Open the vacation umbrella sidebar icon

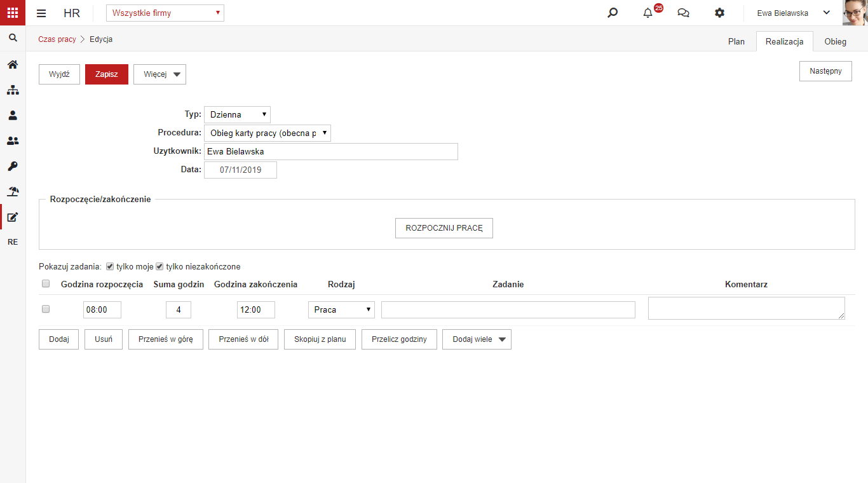point(13,191)
